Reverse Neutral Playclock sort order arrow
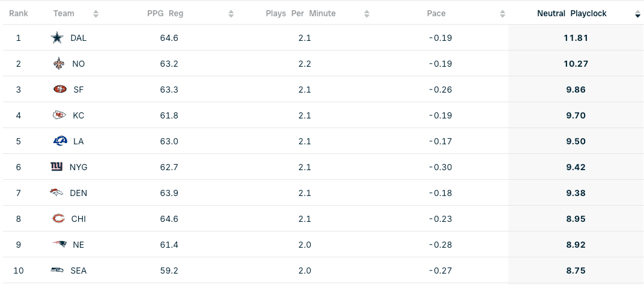Image resolution: width=644 pixels, height=285 pixels. [x=637, y=14]
